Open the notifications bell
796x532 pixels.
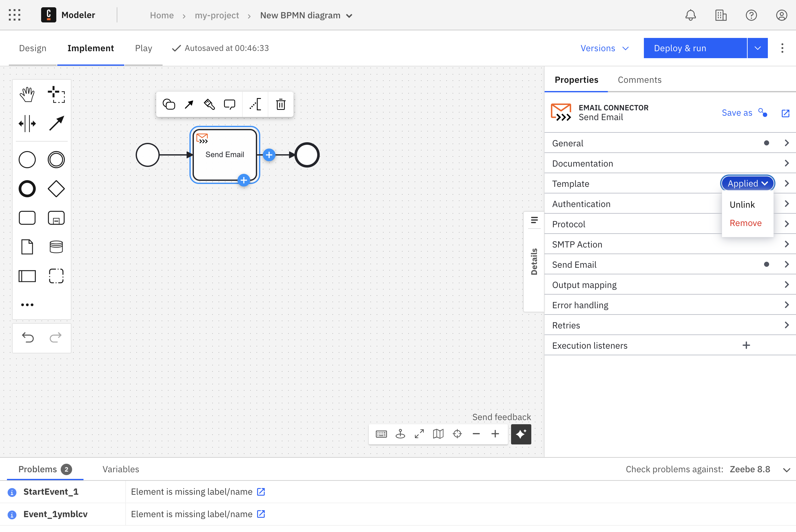click(x=690, y=15)
